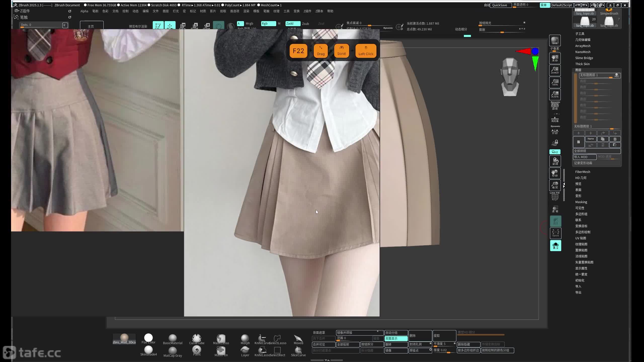Image resolution: width=644 pixels, height=362 pixels.
Task: Click the Xpose icon
Action: (555, 233)
